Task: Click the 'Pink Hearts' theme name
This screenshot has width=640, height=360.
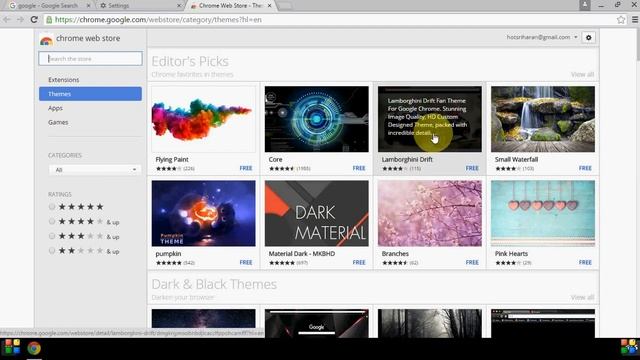Action: click(x=511, y=253)
